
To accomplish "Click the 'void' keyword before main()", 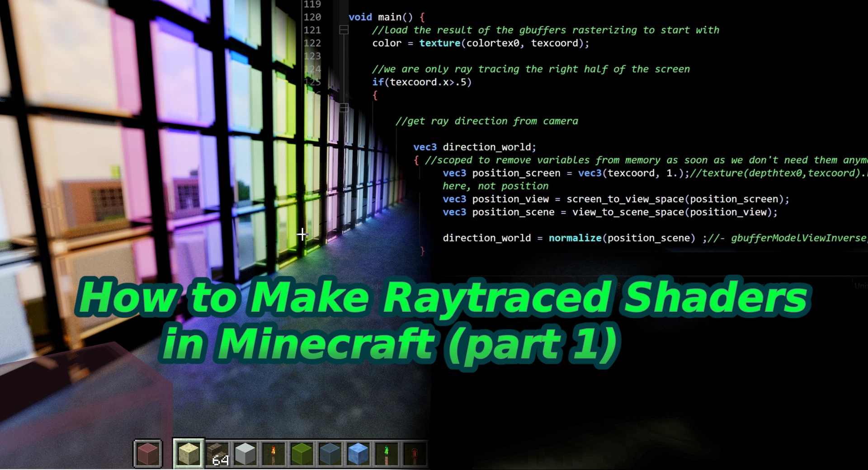I will point(360,17).
